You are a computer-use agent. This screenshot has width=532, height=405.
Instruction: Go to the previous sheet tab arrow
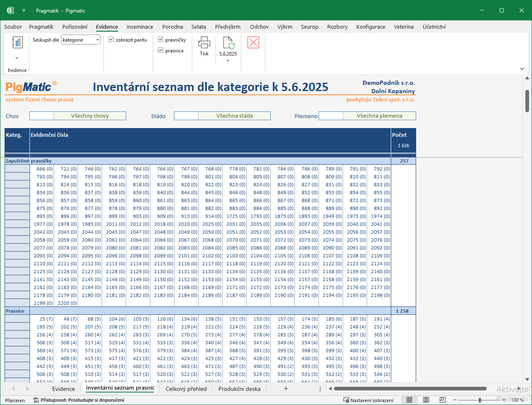(14, 389)
